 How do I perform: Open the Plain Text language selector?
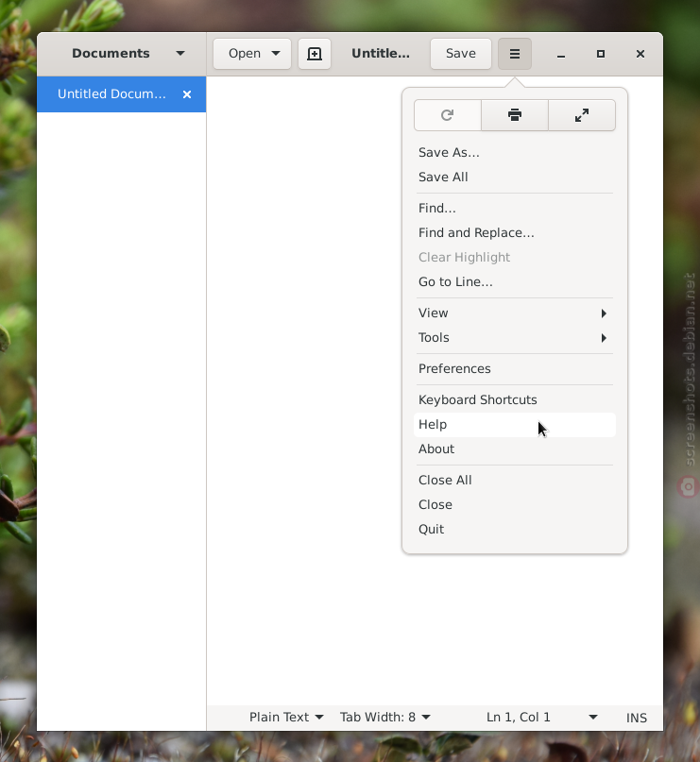click(x=286, y=718)
